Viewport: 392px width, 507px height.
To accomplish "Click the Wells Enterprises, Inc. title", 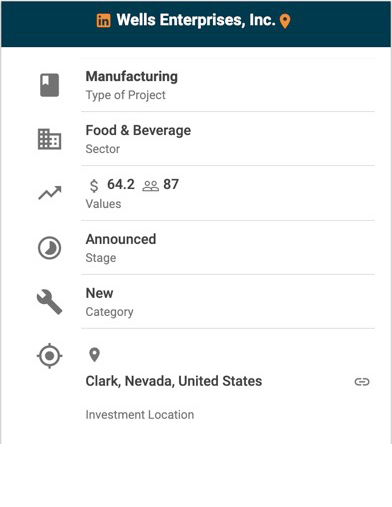I will (196, 20).
